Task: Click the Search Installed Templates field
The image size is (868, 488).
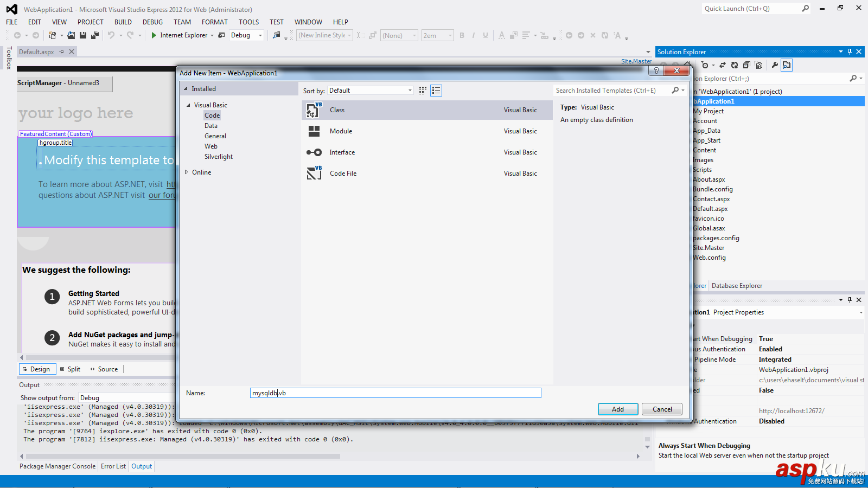Action: 612,91
